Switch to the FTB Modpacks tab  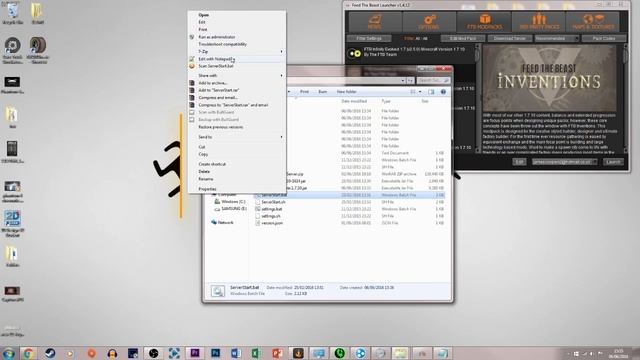(x=484, y=22)
